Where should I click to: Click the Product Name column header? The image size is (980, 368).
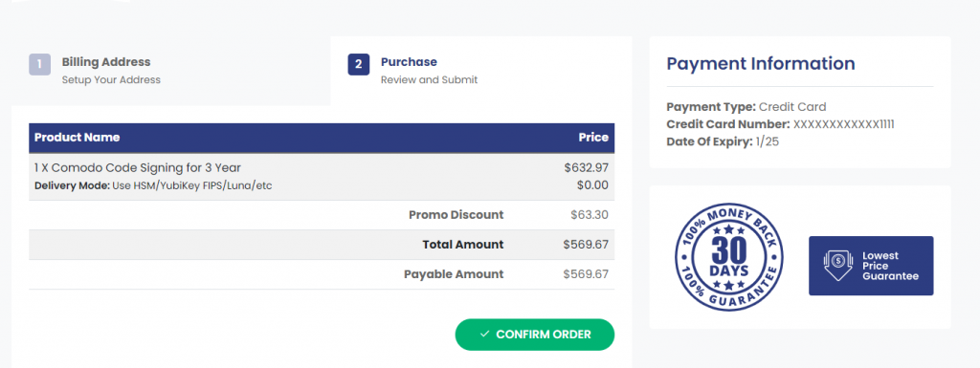coord(77,138)
